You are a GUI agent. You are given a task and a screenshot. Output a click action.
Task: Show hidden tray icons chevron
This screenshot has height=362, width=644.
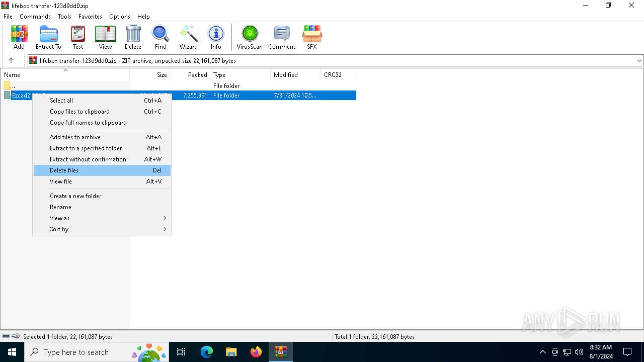(x=542, y=352)
